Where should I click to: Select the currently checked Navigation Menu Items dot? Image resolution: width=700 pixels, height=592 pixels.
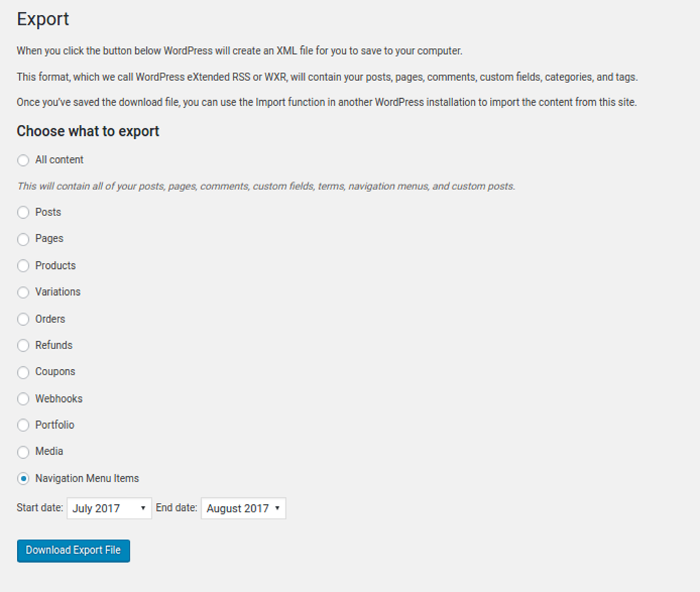23,478
